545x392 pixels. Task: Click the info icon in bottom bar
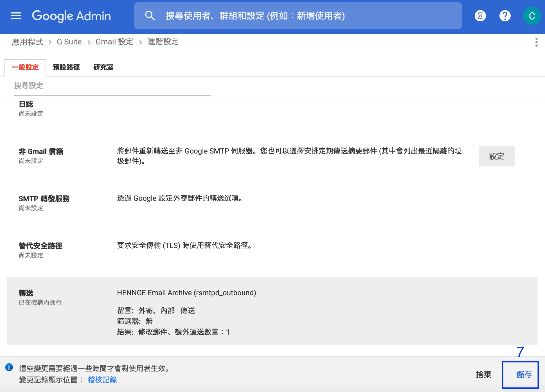tap(9, 367)
